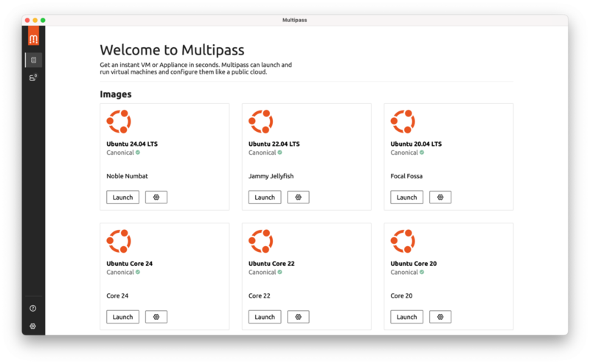Click the Ubuntu Core 24 title
590x364 pixels.
[130, 263]
